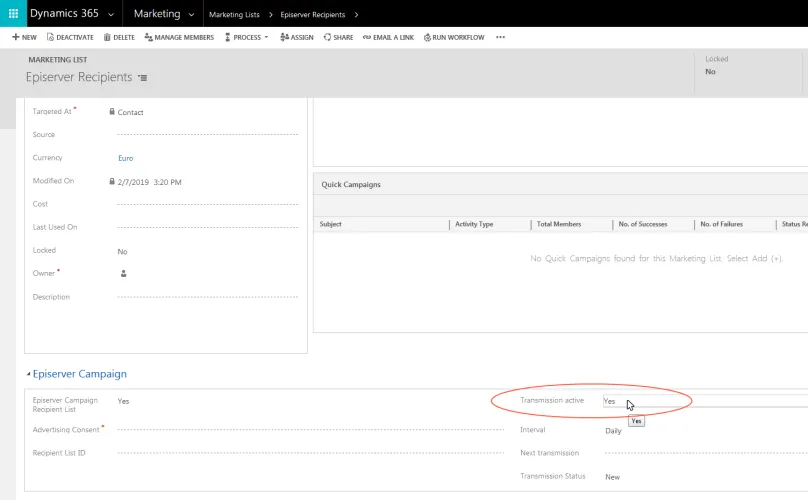Sort by Activity Type column header
808x500 pixels.
[x=474, y=224]
